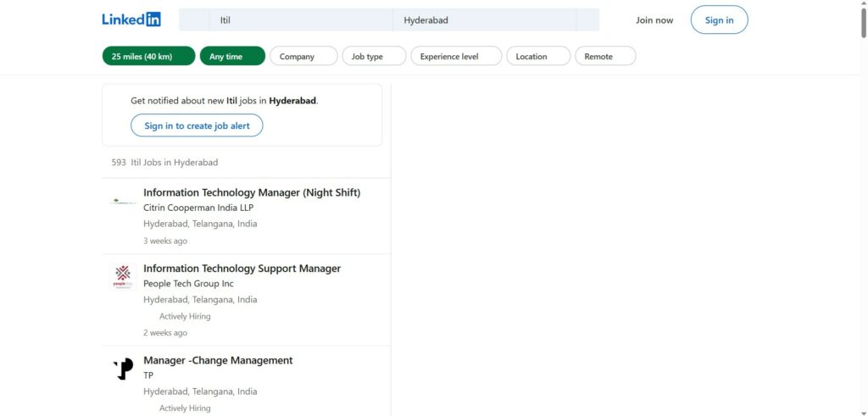868x416 pixels.
Task: Open the Citrin Cooperman company logo
Action: 123,202
